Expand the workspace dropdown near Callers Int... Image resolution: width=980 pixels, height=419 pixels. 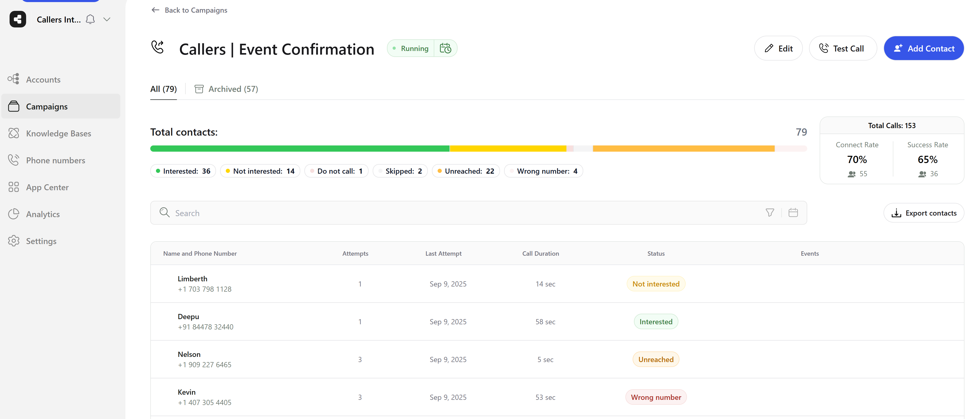pyautogui.click(x=107, y=19)
